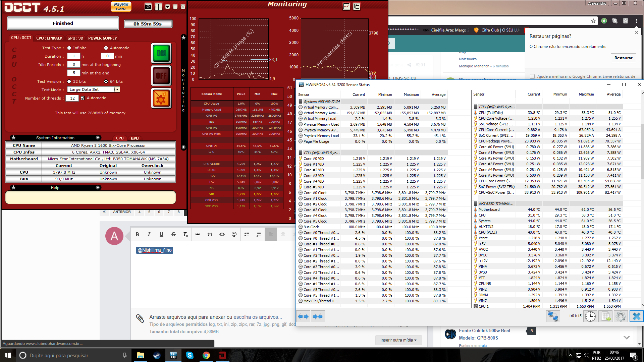Start the test with the green ON button
Screen dimensions: 644x362
(x=161, y=53)
